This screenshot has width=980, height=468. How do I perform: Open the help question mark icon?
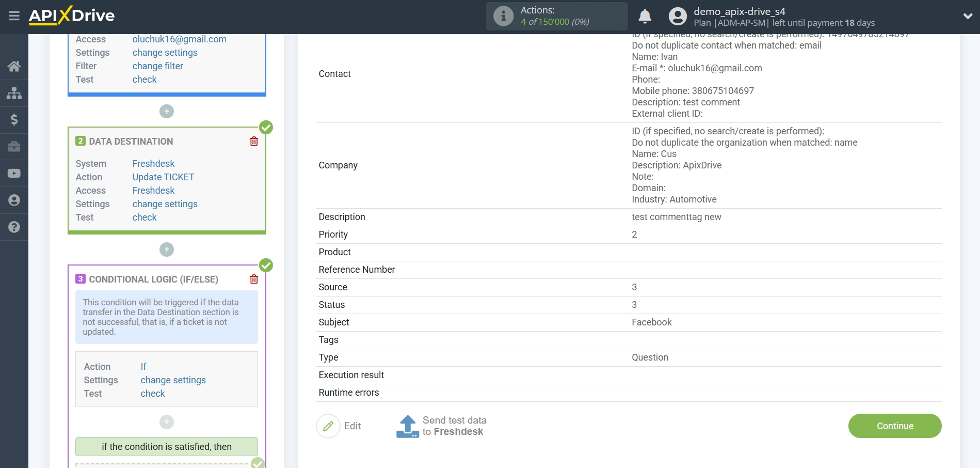pyautogui.click(x=14, y=227)
